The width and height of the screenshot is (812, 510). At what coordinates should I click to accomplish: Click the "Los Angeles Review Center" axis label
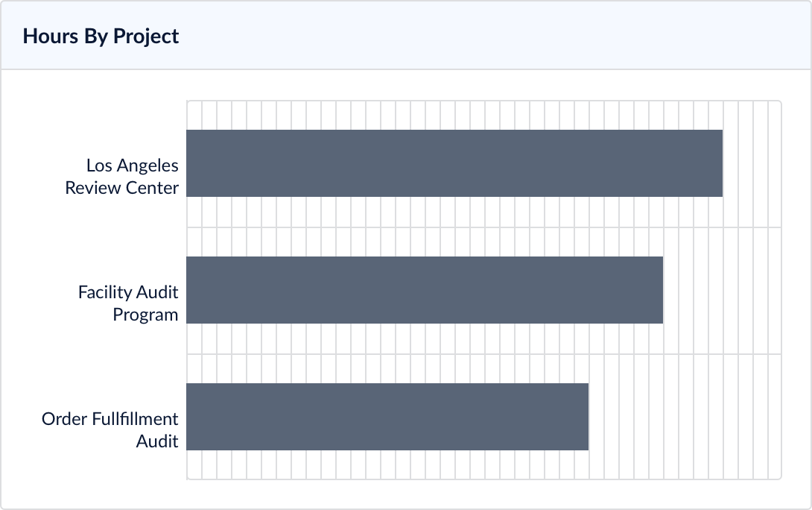point(122,176)
